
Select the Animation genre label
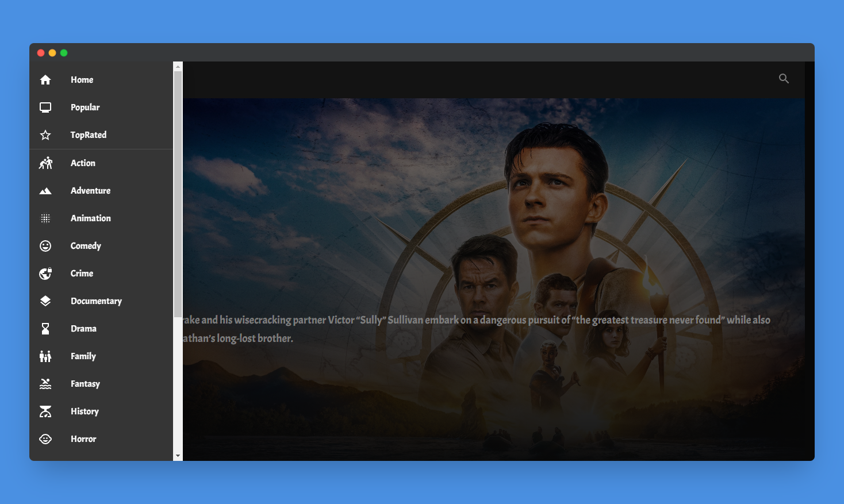pyautogui.click(x=91, y=218)
